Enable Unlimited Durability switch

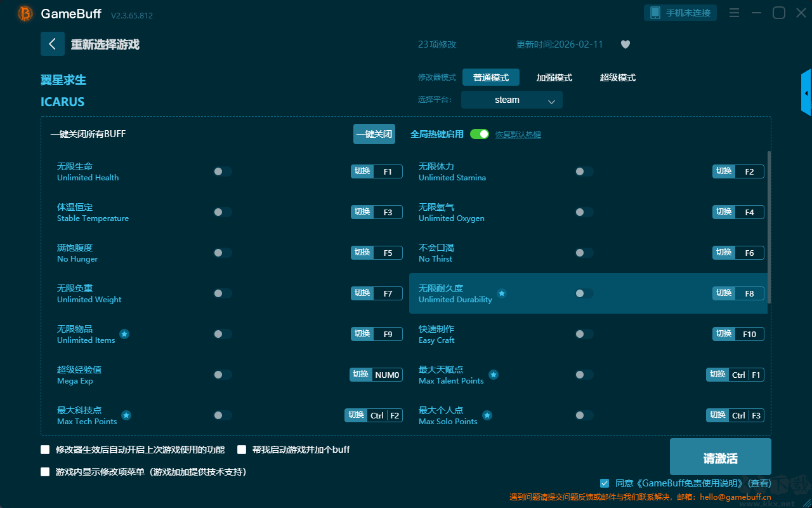point(584,293)
